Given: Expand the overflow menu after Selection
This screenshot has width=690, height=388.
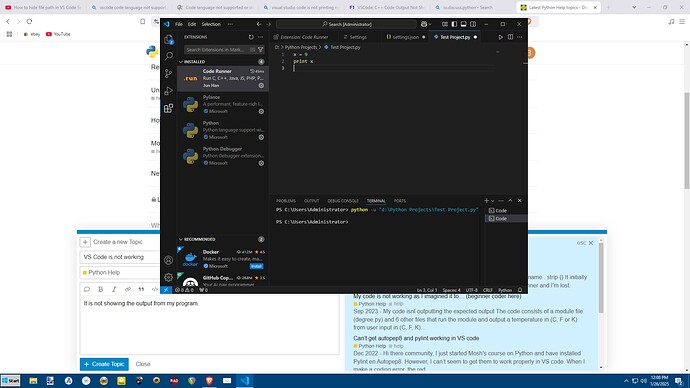Looking at the screenshot, I should click(x=231, y=24).
